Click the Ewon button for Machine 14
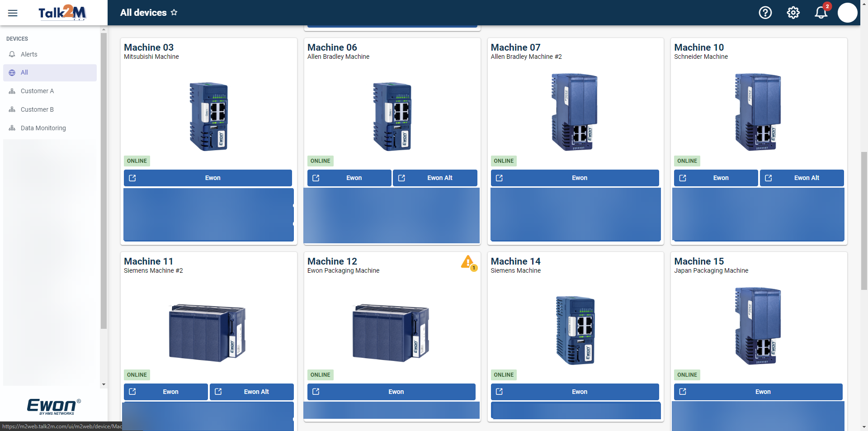 [x=575, y=392]
